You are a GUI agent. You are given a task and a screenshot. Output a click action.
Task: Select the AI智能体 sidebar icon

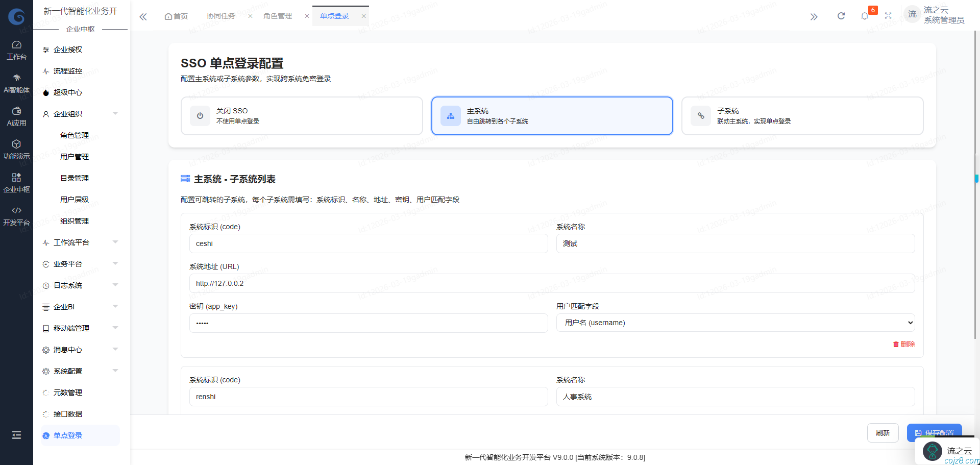point(16,82)
